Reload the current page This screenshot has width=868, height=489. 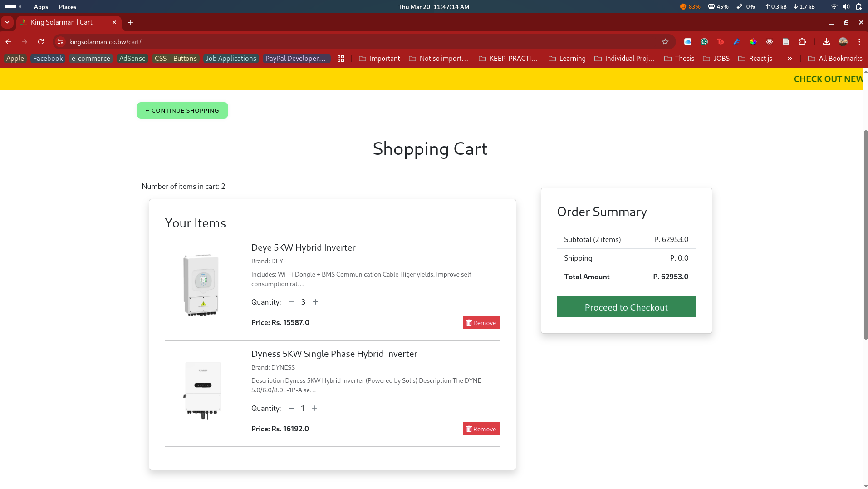click(x=41, y=42)
